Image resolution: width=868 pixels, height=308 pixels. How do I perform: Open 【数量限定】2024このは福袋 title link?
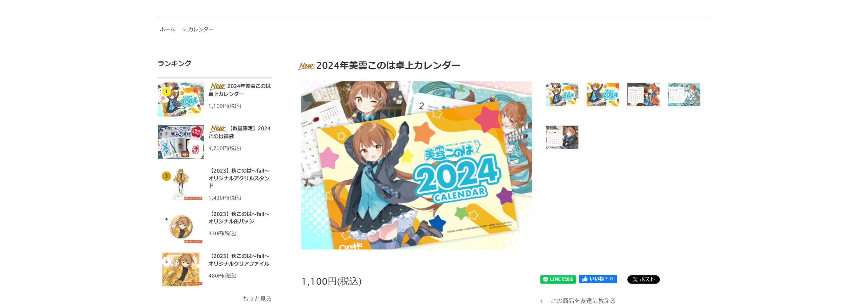pyautogui.click(x=240, y=132)
